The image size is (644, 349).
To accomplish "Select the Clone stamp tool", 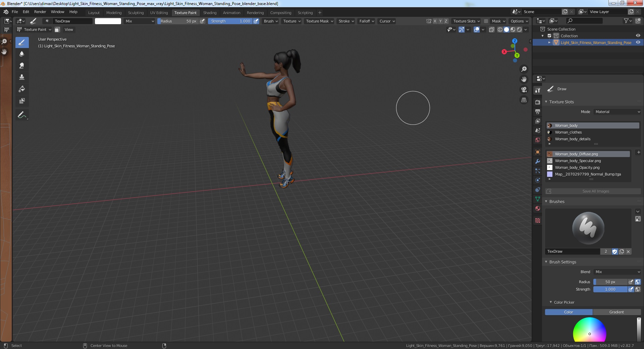I will pos(22,77).
